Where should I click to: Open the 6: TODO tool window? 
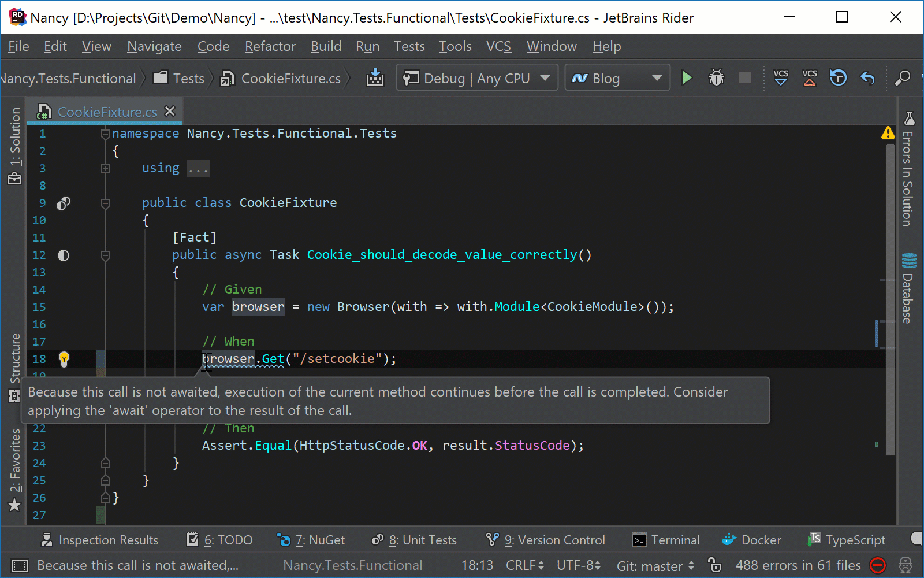pyautogui.click(x=219, y=540)
